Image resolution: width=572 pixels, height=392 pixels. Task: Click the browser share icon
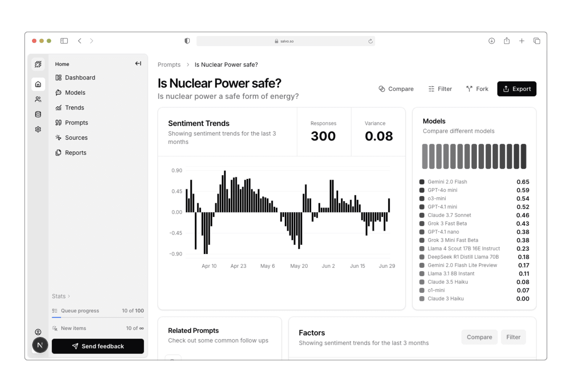[507, 41]
